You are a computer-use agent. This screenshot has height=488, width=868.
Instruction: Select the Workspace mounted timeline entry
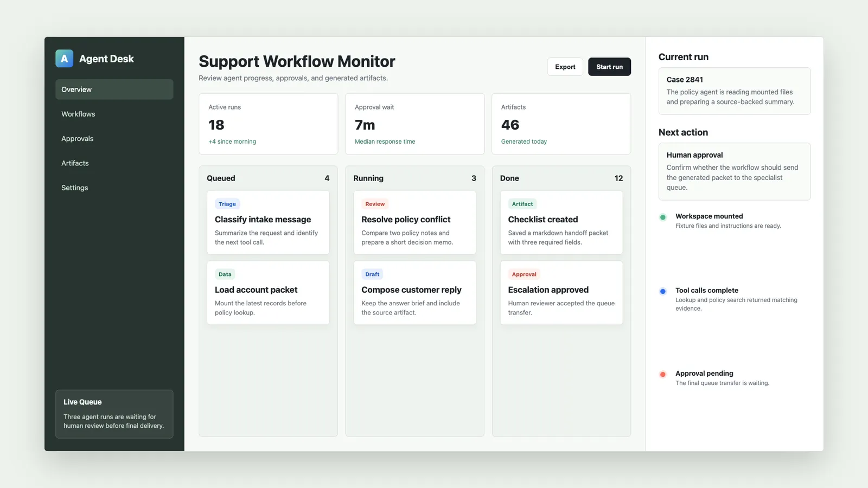(735, 221)
